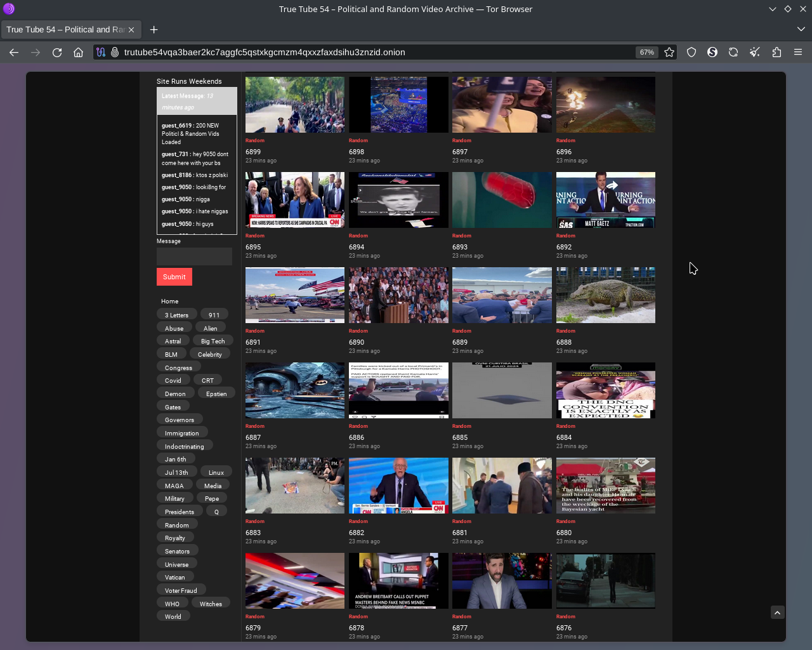Open the Congress category
Image resolution: width=812 pixels, height=650 pixels.
point(178,368)
